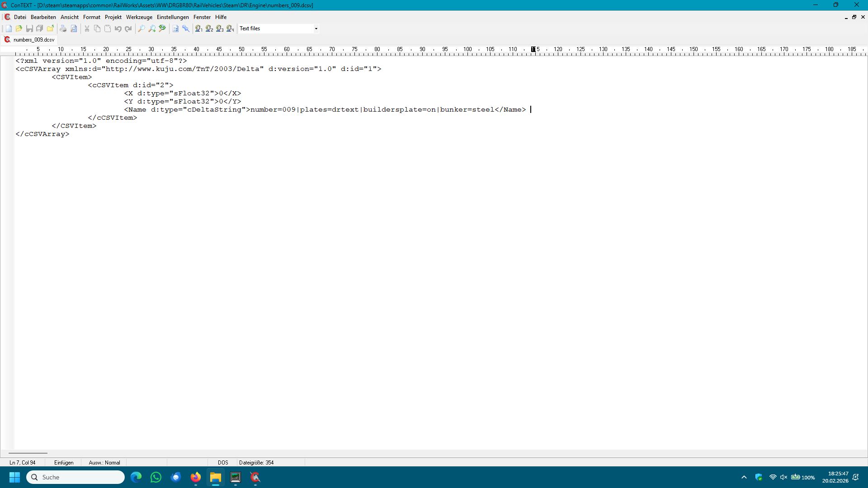Toggle word wrap toolbar icon
This screenshot has height=488, width=868.
[x=175, y=28]
